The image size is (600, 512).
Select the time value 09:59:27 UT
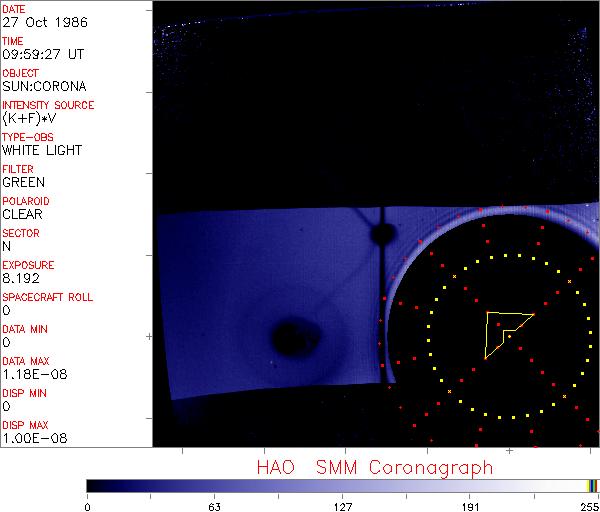tap(42, 54)
